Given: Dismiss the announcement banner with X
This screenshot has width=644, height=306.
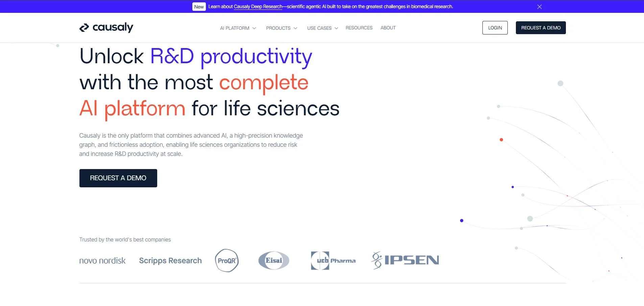Looking at the screenshot, I should click(x=539, y=7).
